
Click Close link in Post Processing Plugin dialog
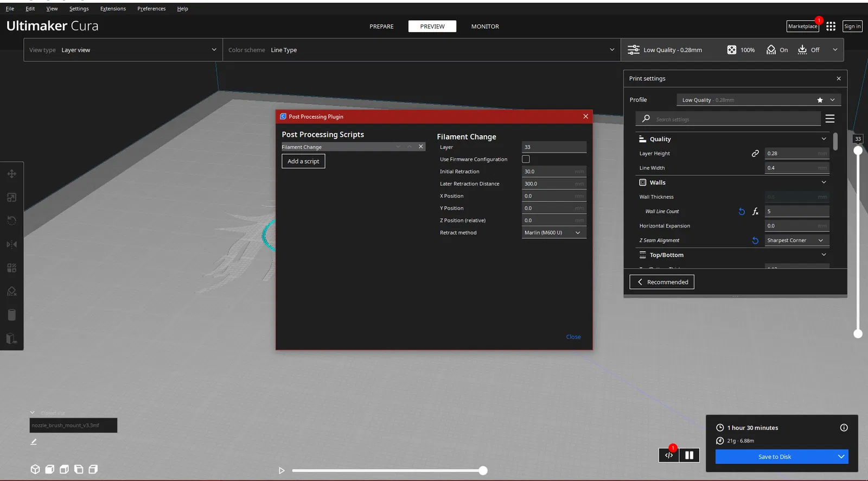click(573, 337)
